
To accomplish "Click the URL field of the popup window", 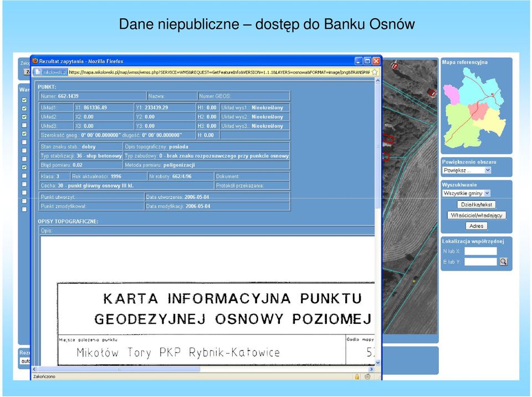I will 219,72.
